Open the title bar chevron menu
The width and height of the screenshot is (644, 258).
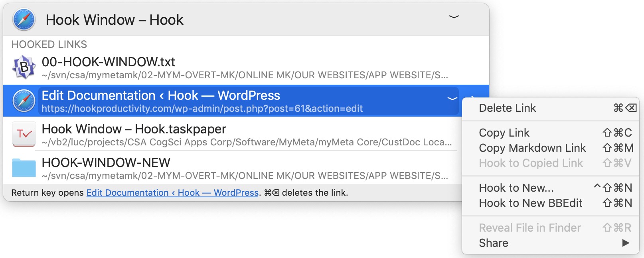pyautogui.click(x=454, y=17)
